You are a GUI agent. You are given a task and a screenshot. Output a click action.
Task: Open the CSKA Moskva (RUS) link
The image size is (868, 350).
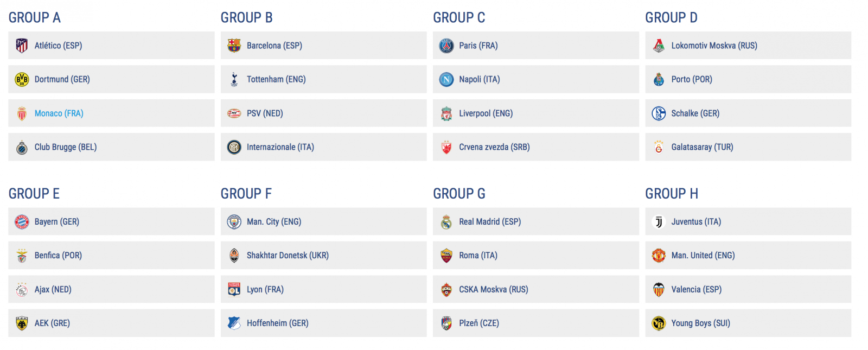pyautogui.click(x=493, y=290)
